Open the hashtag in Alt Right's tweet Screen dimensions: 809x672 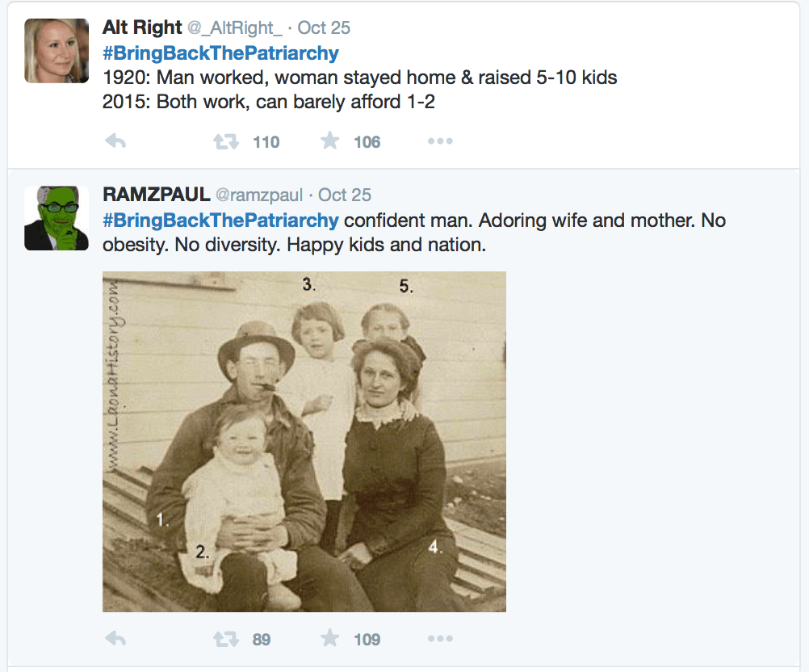coord(220,54)
